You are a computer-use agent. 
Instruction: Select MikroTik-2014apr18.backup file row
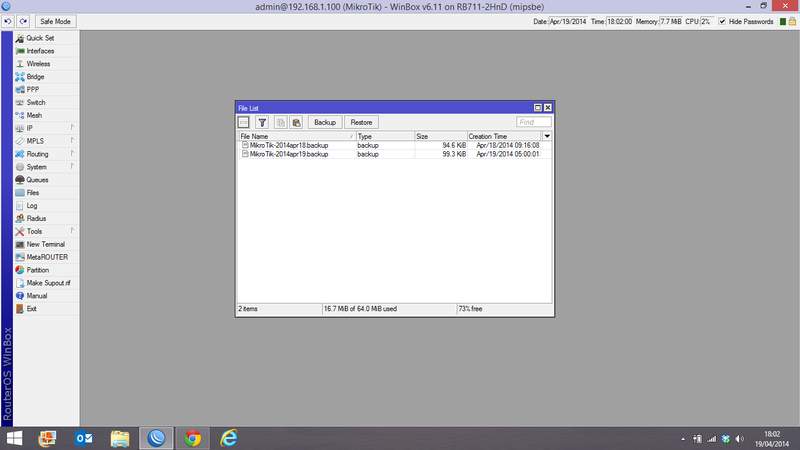395,145
